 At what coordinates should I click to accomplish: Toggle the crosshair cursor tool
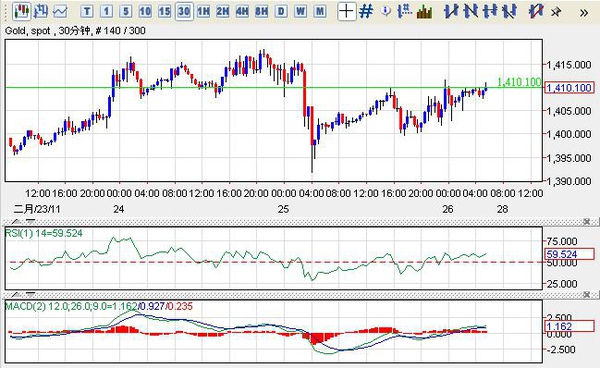point(347,11)
